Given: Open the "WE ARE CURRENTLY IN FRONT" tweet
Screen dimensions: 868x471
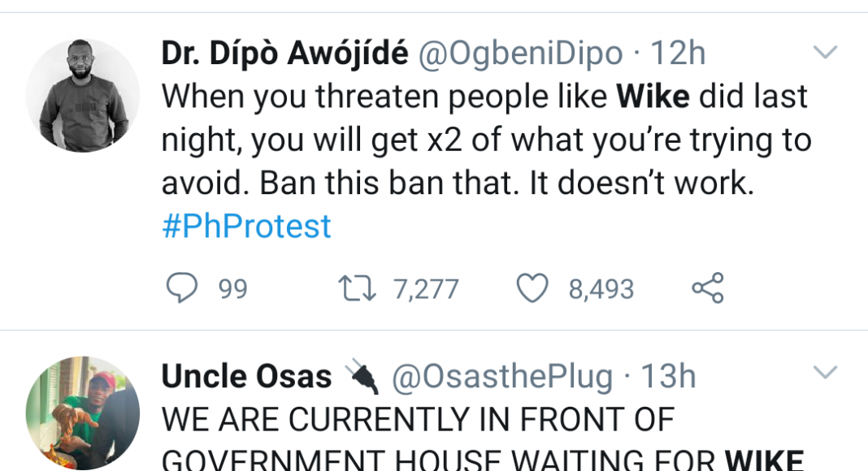Looking at the screenshot, I should pos(418,419).
